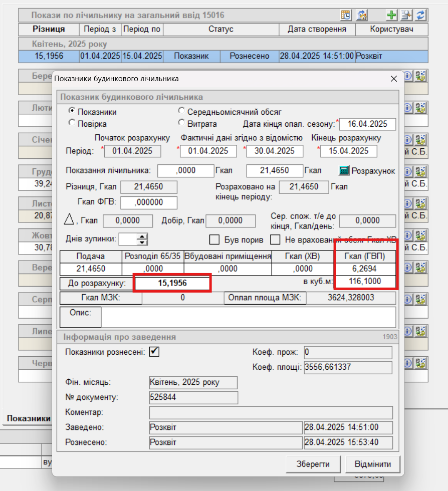Switch to the Показники bottom tab
The height and width of the screenshot is (491, 448).
[x=28, y=418]
